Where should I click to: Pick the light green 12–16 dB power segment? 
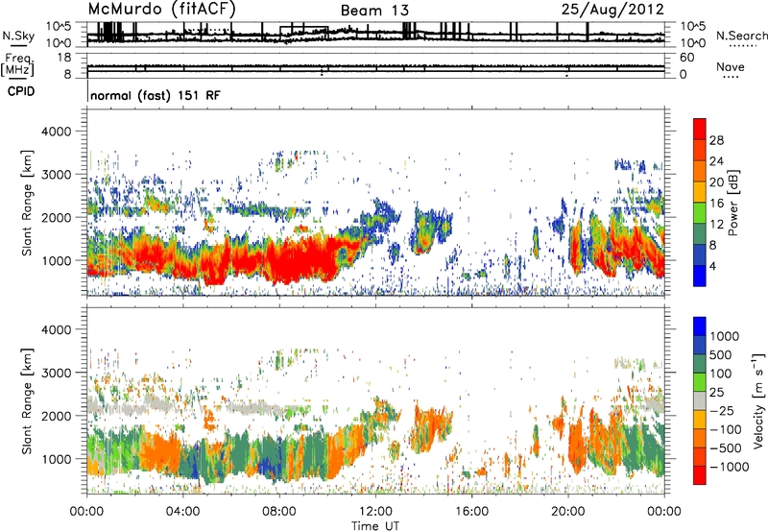tap(700, 213)
